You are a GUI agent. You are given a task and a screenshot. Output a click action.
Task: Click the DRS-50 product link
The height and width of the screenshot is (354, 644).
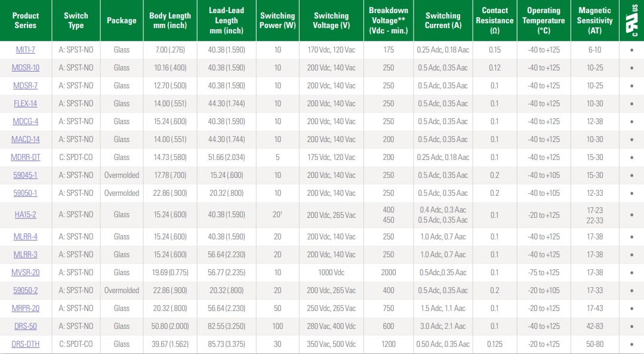coord(25,327)
